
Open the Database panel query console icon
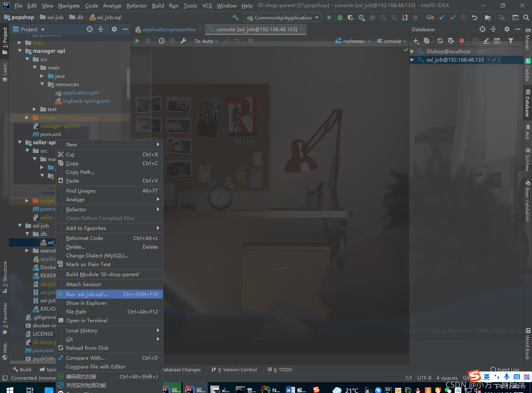coord(497,41)
